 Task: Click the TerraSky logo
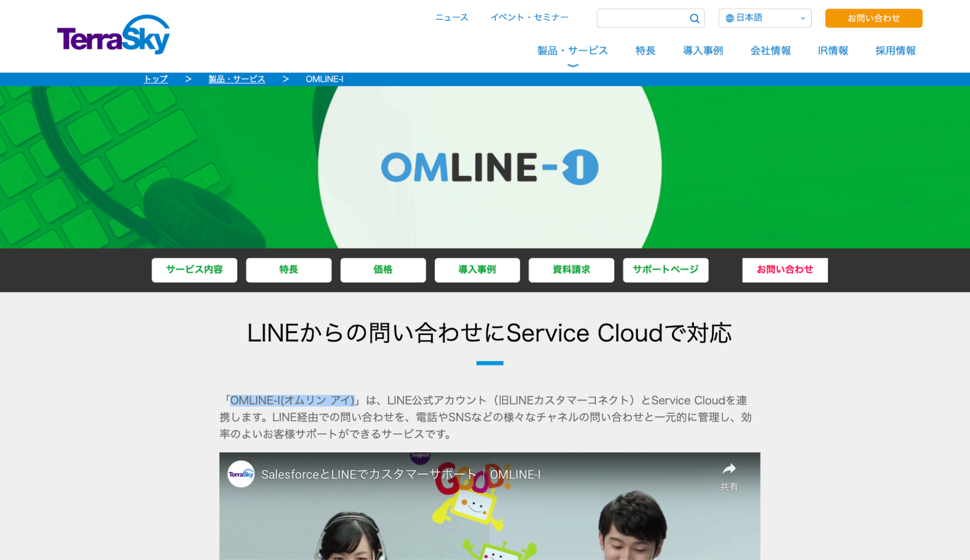click(x=114, y=34)
